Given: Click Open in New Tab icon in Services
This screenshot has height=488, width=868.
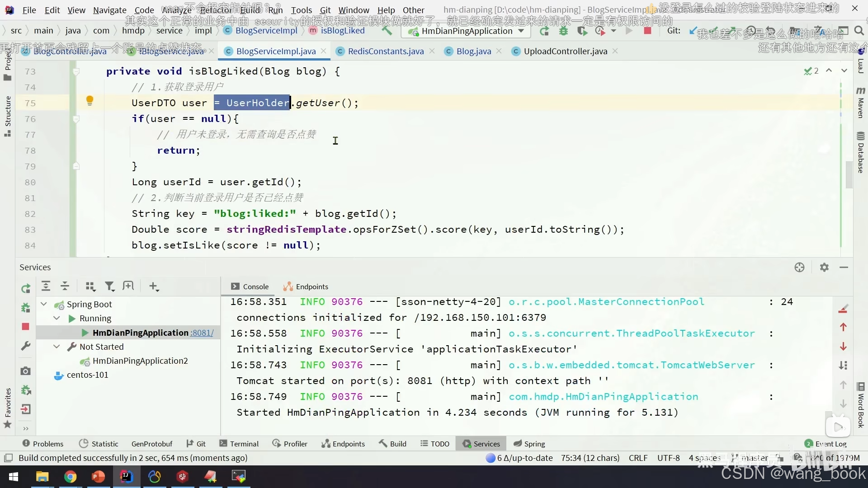Looking at the screenshot, I should (128, 286).
